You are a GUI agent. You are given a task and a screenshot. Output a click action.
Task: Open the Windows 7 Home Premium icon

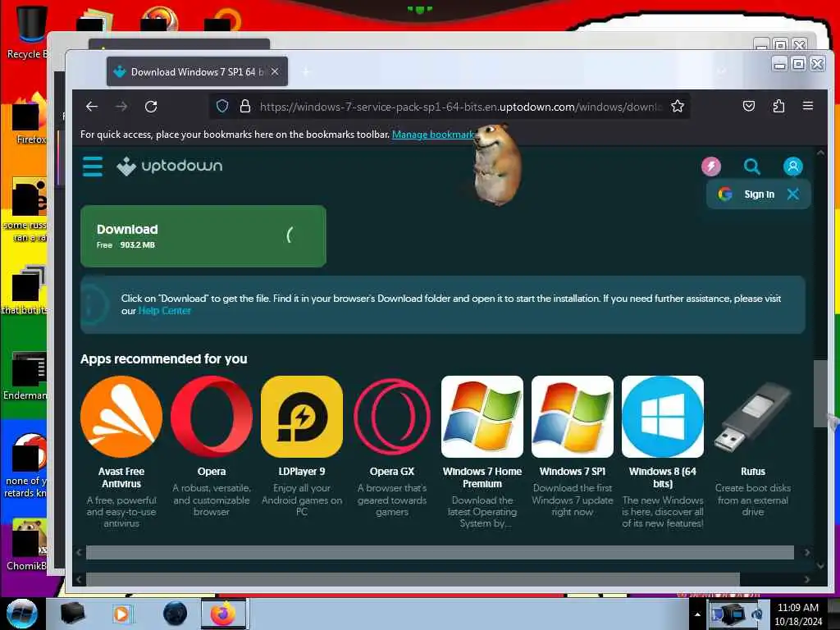point(482,417)
